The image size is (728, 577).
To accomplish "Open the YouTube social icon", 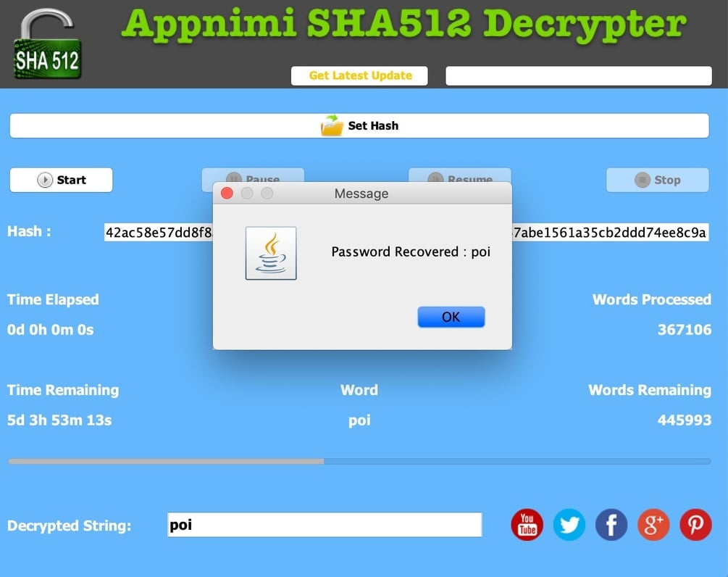I will coord(527,525).
